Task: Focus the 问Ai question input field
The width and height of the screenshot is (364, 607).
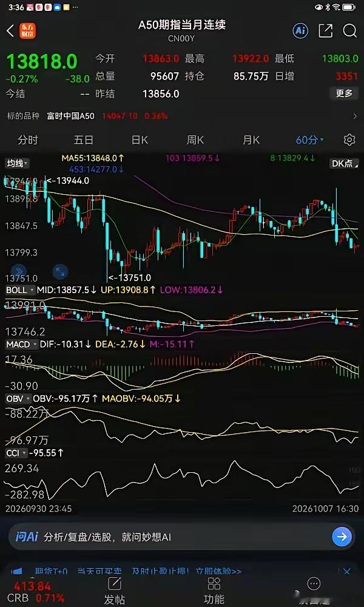Action: point(182,537)
